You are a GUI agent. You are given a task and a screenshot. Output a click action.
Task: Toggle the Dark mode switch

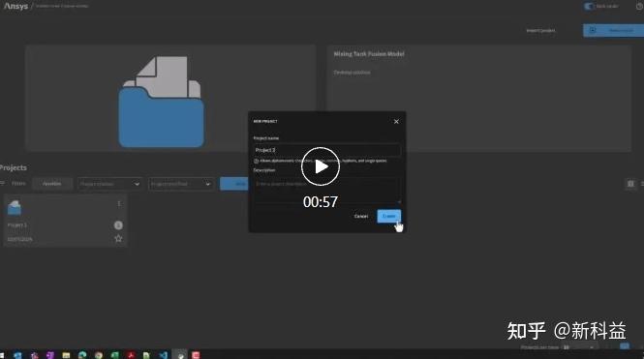click(x=589, y=6)
